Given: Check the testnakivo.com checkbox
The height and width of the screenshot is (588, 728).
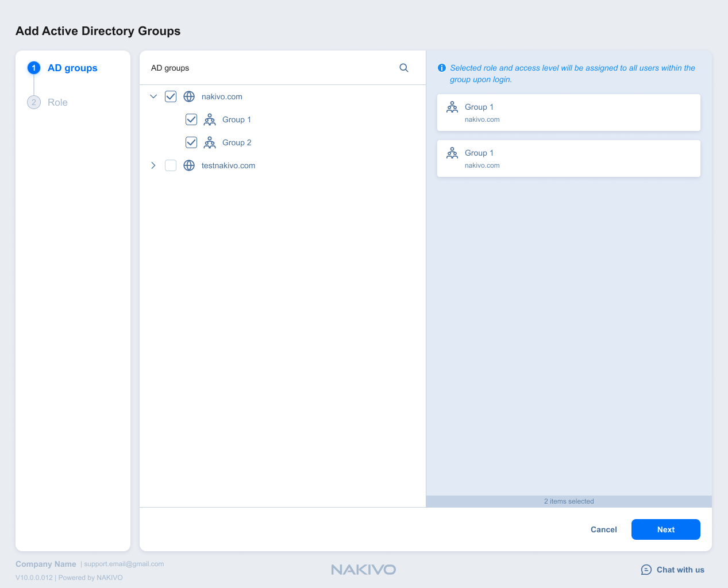Looking at the screenshot, I should 171,165.
